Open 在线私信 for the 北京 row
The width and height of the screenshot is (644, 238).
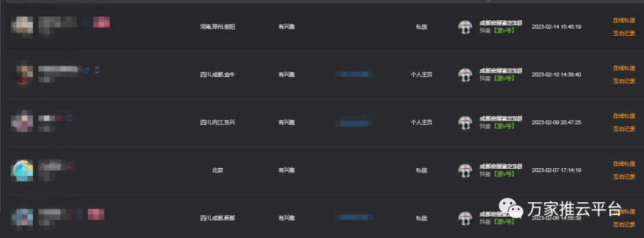pyautogui.click(x=624, y=163)
